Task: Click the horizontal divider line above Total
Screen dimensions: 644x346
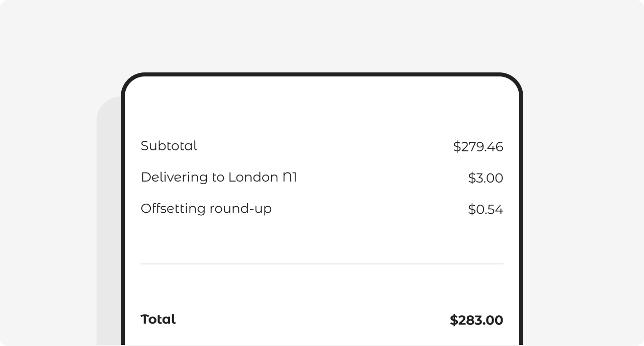Action: [x=322, y=264]
